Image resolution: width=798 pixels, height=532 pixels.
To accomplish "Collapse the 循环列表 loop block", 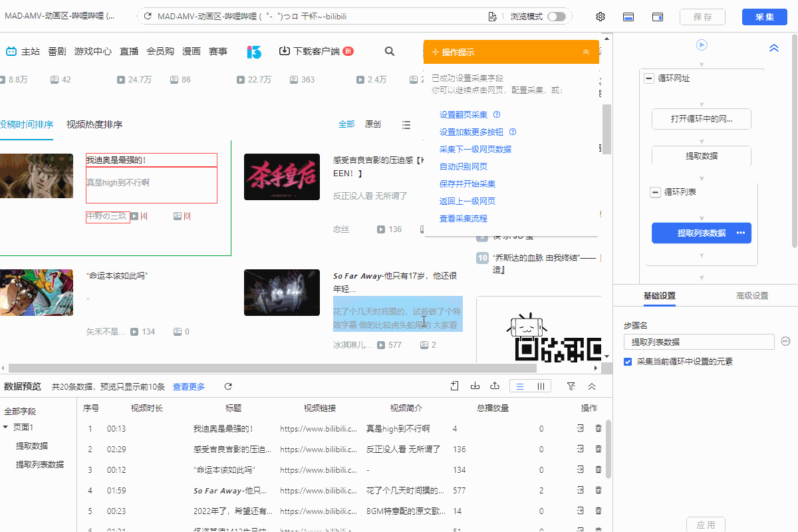I will click(x=656, y=192).
